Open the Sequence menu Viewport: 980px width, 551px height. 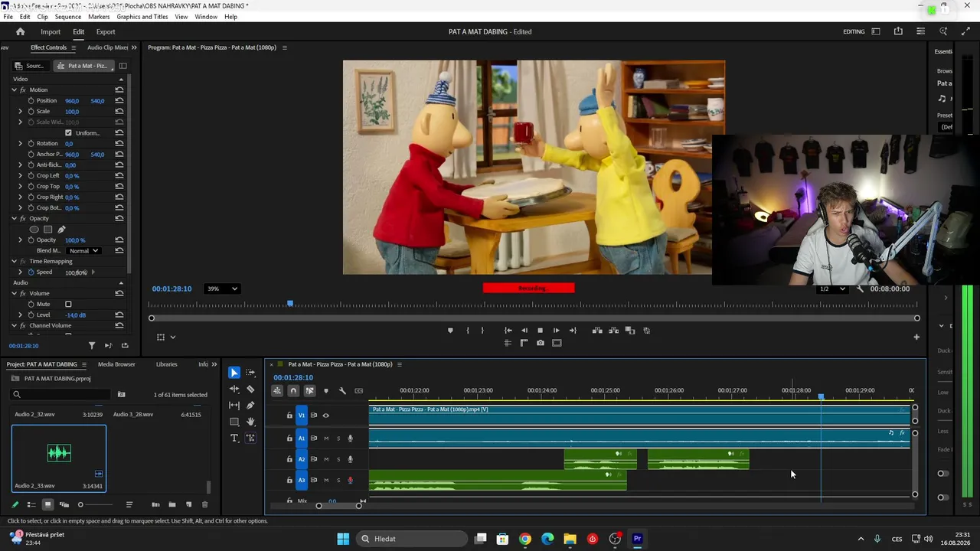(68, 17)
